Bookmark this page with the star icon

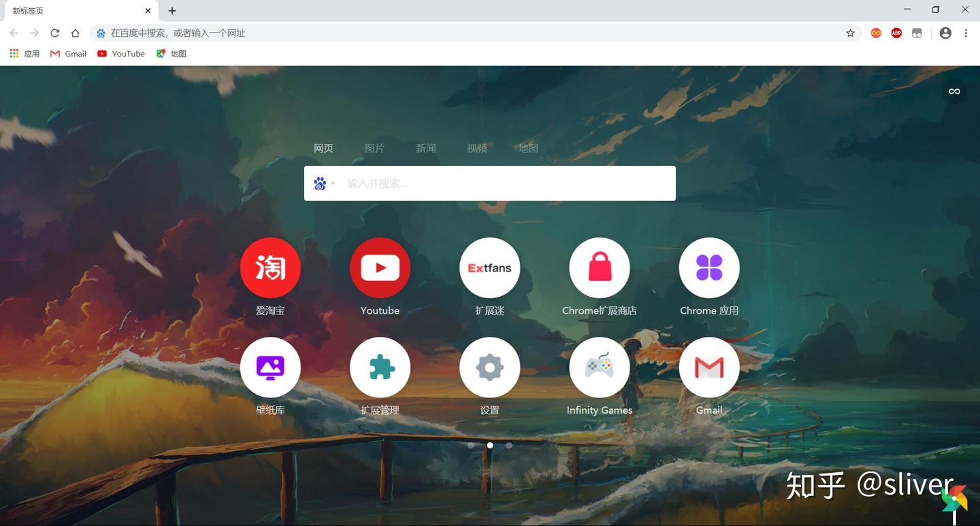tap(850, 33)
